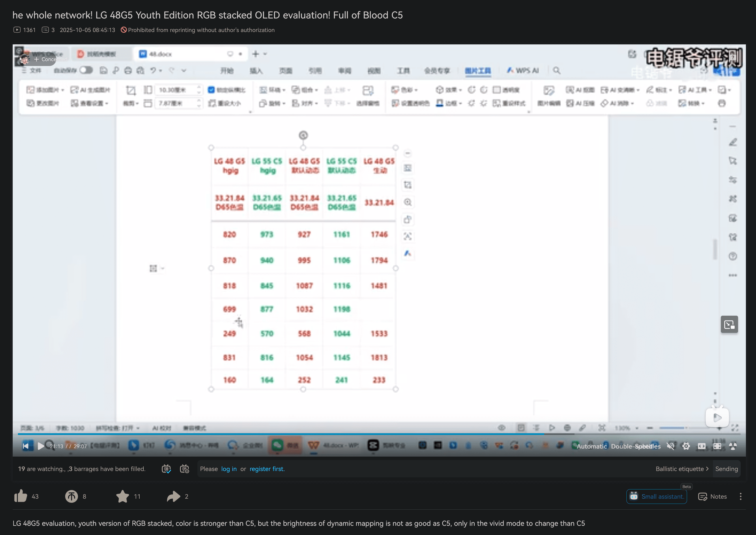The height and width of the screenshot is (535, 756).
Task: Give a coin to the video
Action: point(71,496)
